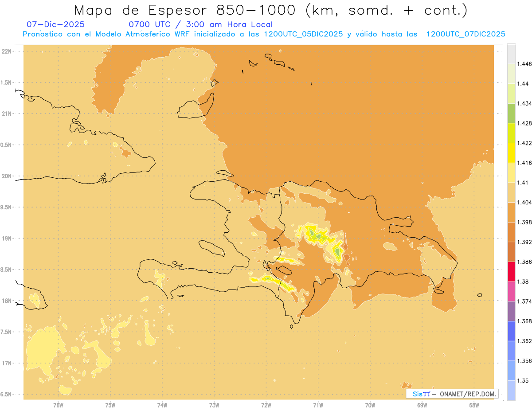Click the latitude label 22N
The image size is (532, 411).
pos(8,51)
